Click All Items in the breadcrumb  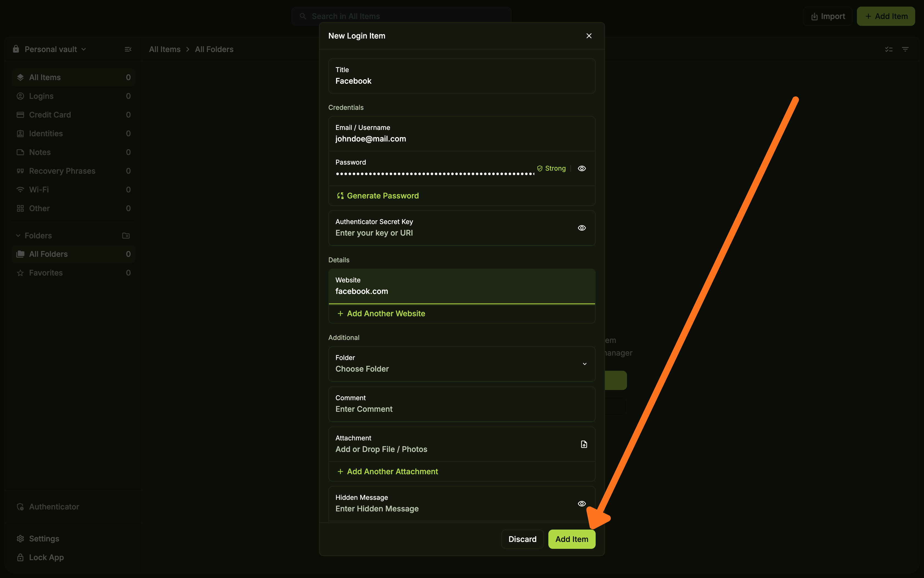(x=164, y=49)
